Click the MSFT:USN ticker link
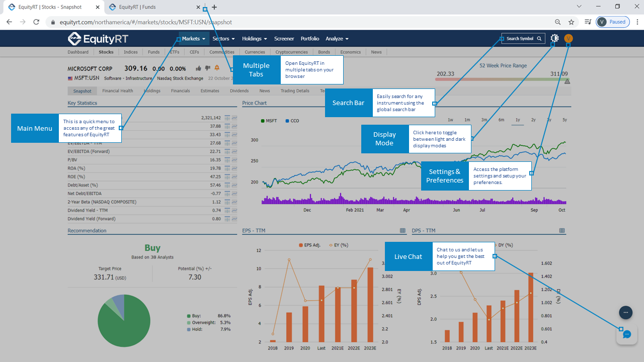The image size is (644, 362). (x=86, y=78)
